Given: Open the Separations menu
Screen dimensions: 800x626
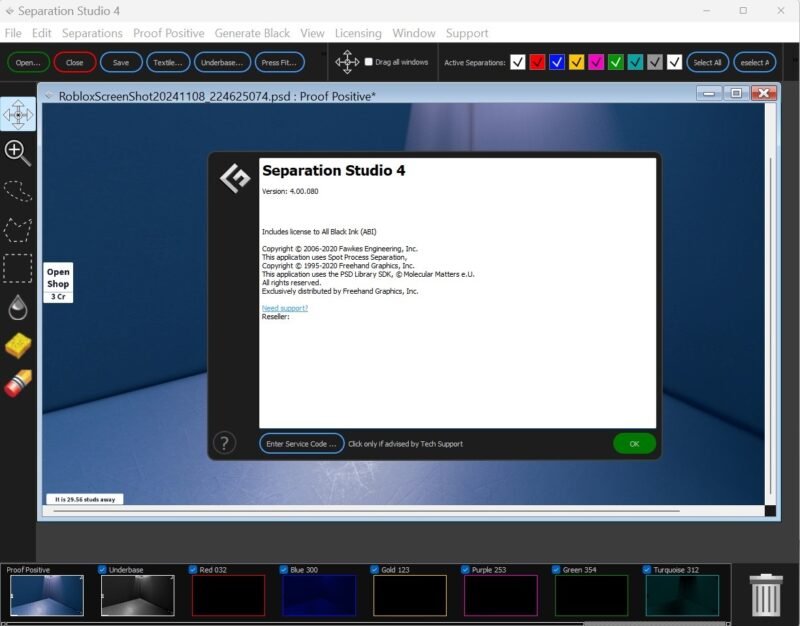Looking at the screenshot, I should [92, 33].
